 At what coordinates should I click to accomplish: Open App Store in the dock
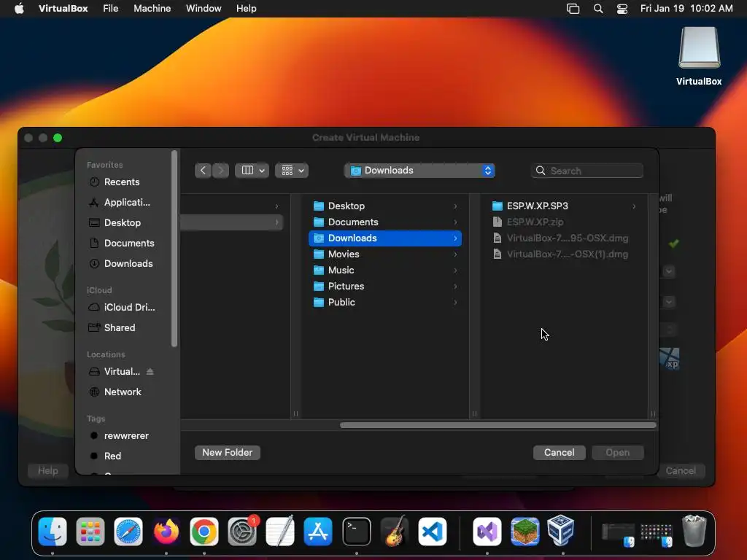click(318, 532)
